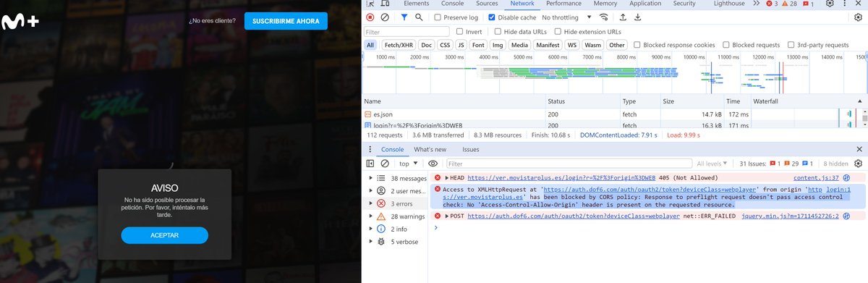Check 3rd-party requests

(x=790, y=45)
